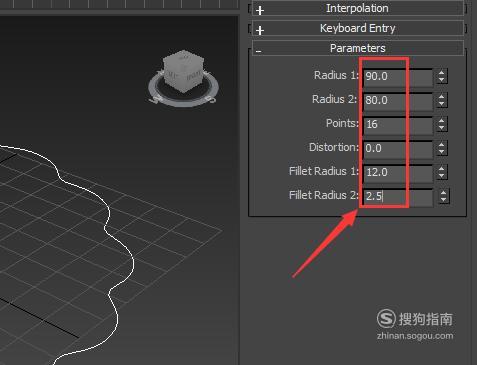Increase Fillet Radius 2 spinner up
The width and height of the screenshot is (477, 365).
[443, 193]
